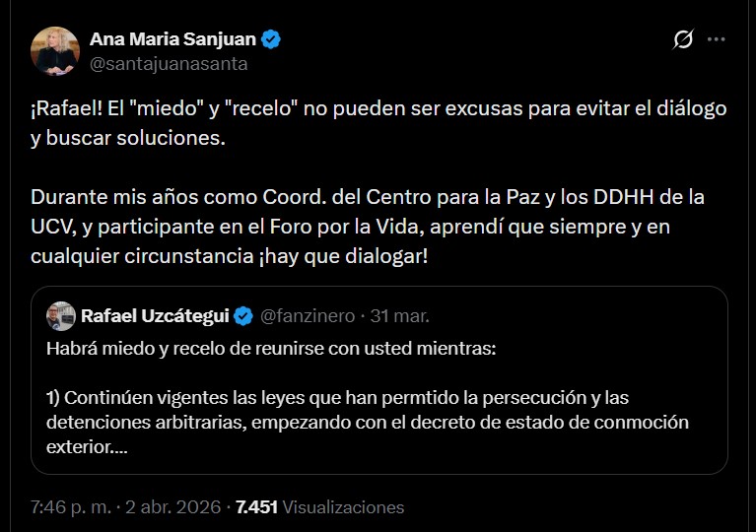Click the Rafael Uzcátegui name in quote
This screenshot has width=756, height=532.
[x=155, y=316]
